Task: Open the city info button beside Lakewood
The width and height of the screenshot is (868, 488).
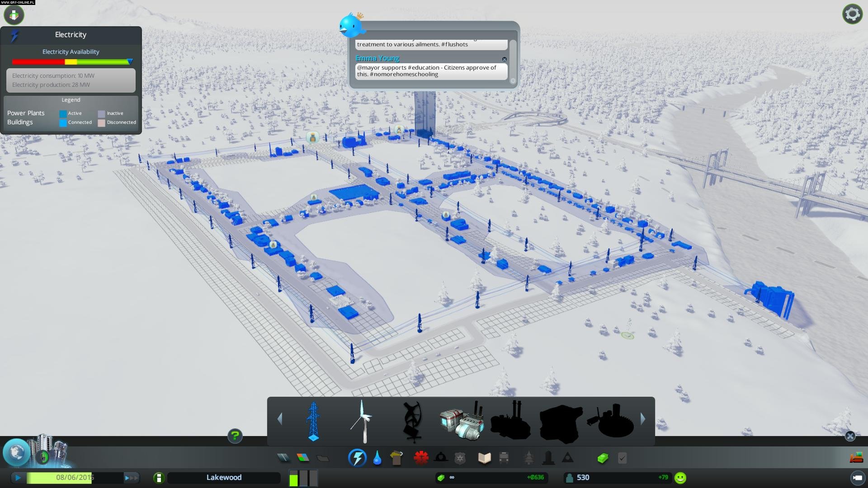Action: point(159,478)
